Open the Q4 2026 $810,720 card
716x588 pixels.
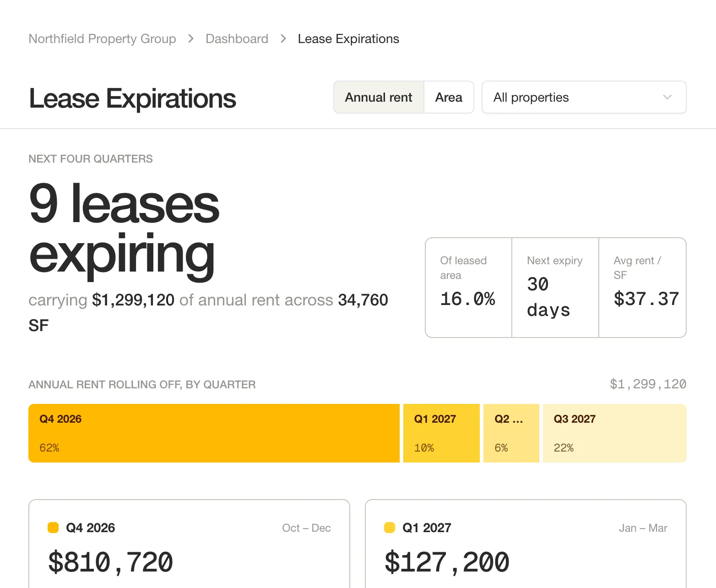(x=189, y=544)
